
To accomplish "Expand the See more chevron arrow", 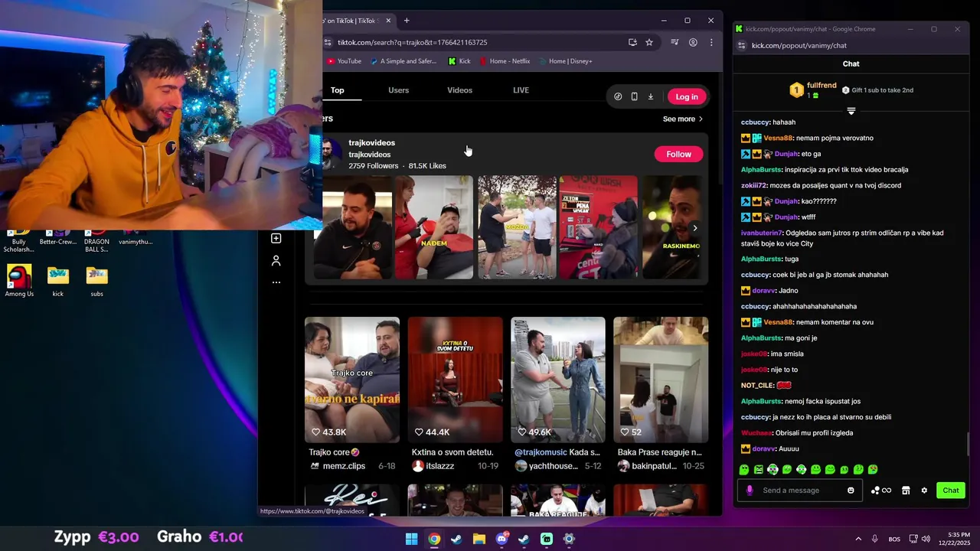I will (x=701, y=119).
